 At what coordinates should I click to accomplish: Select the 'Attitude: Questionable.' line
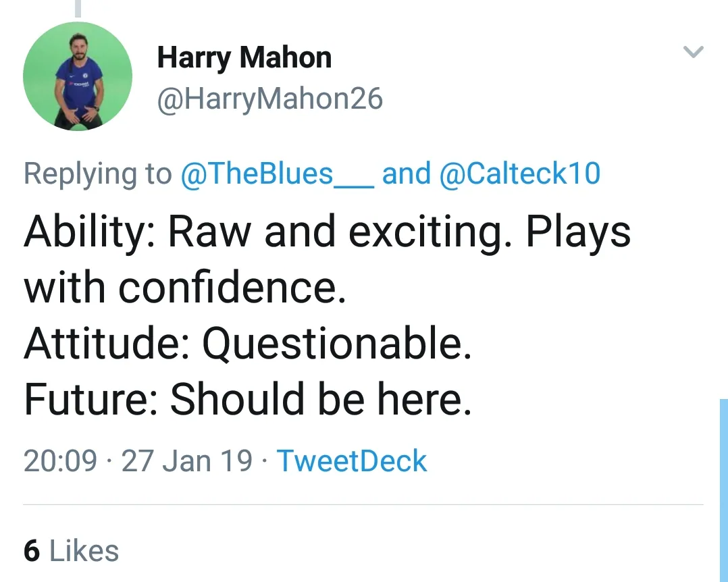(247, 344)
